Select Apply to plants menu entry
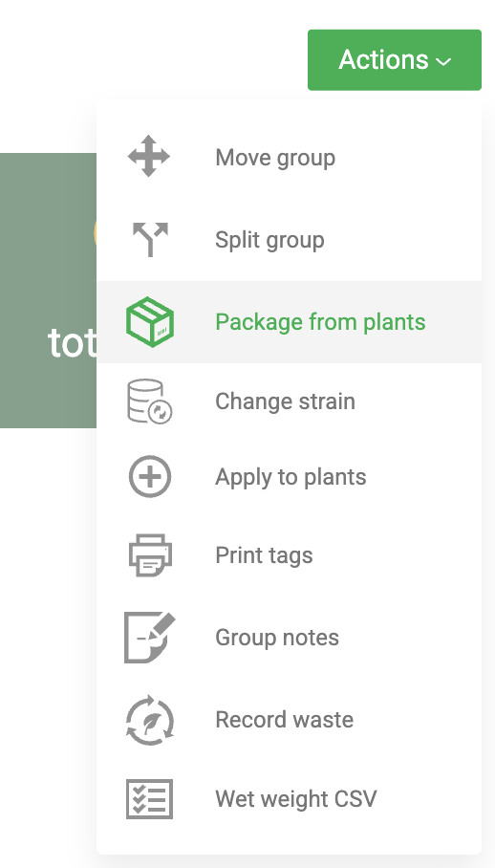The width and height of the screenshot is (495, 868). [x=290, y=477]
